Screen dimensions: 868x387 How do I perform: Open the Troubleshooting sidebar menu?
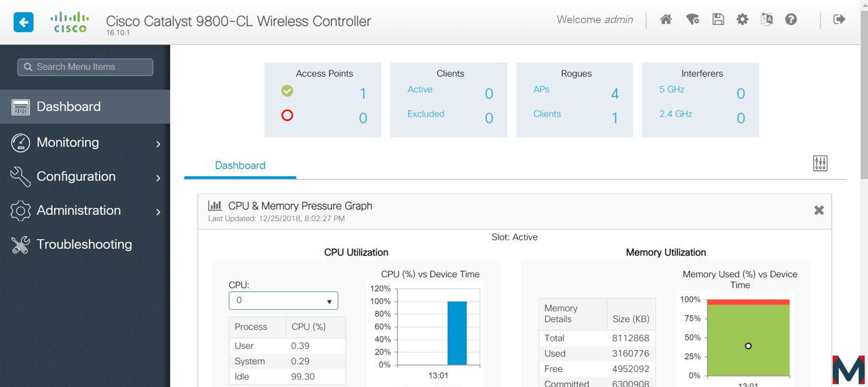(85, 245)
